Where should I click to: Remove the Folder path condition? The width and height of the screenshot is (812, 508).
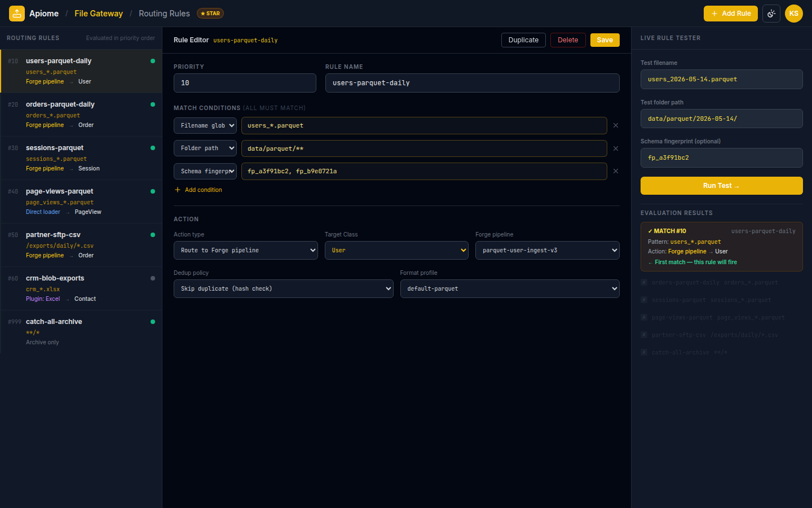(616, 148)
